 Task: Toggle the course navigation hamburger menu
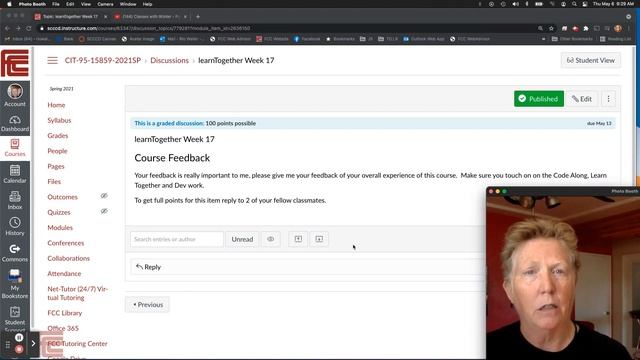52,60
